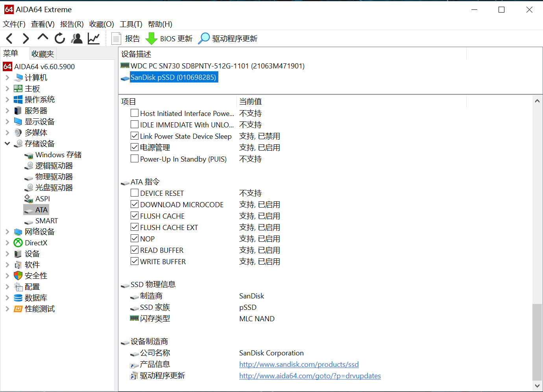Click the Refresh icon in toolbar
The width and height of the screenshot is (543, 392).
click(x=60, y=39)
